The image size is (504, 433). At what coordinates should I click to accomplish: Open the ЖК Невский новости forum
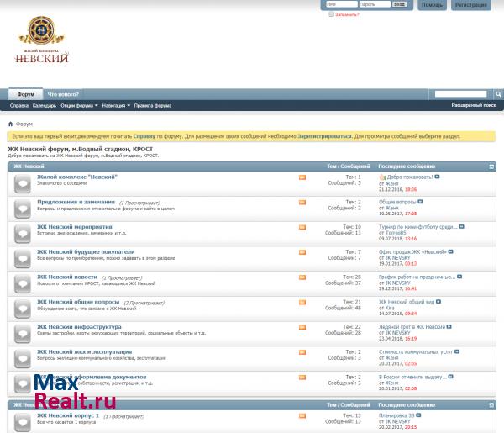(x=67, y=277)
